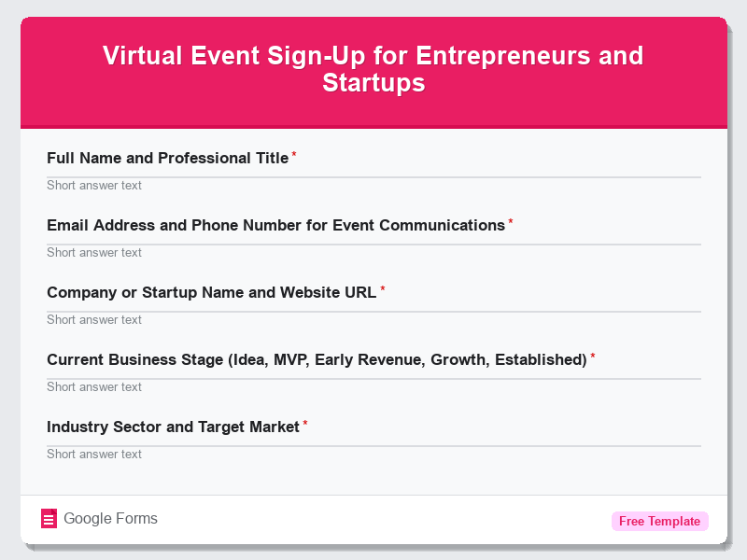Open the Google Forms link in the footer

click(109, 518)
